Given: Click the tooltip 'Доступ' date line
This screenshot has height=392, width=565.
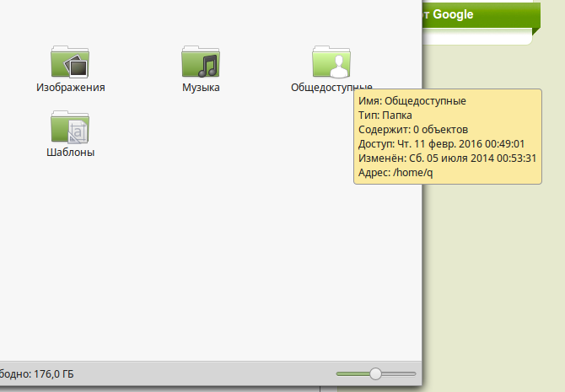Looking at the screenshot, I should (x=441, y=144).
